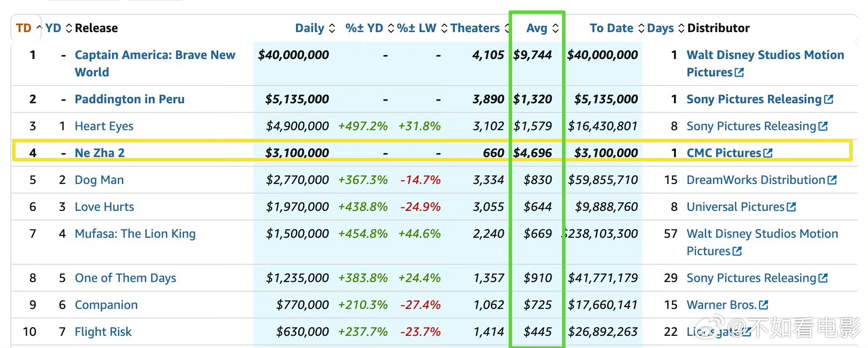Sort by Daily gross column

point(315,28)
